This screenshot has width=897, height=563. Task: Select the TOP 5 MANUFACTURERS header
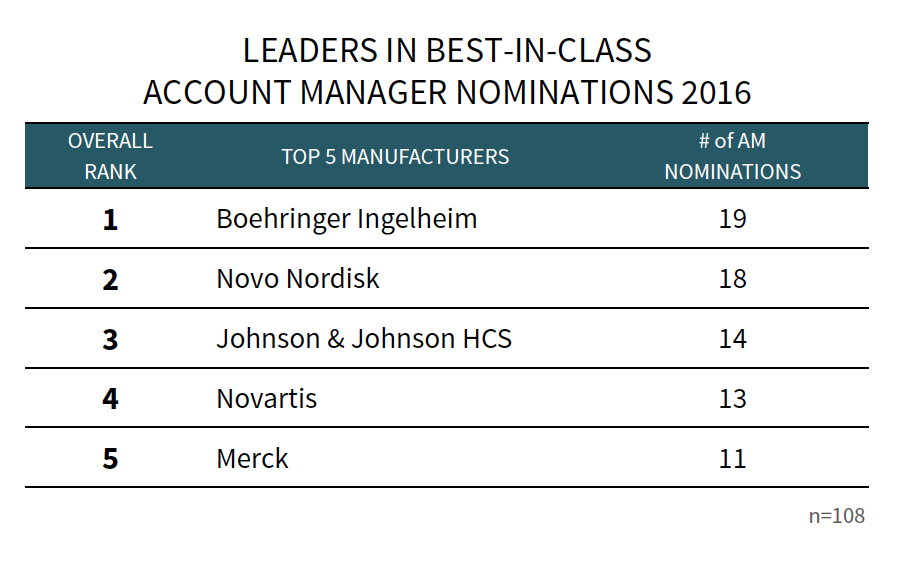point(395,157)
